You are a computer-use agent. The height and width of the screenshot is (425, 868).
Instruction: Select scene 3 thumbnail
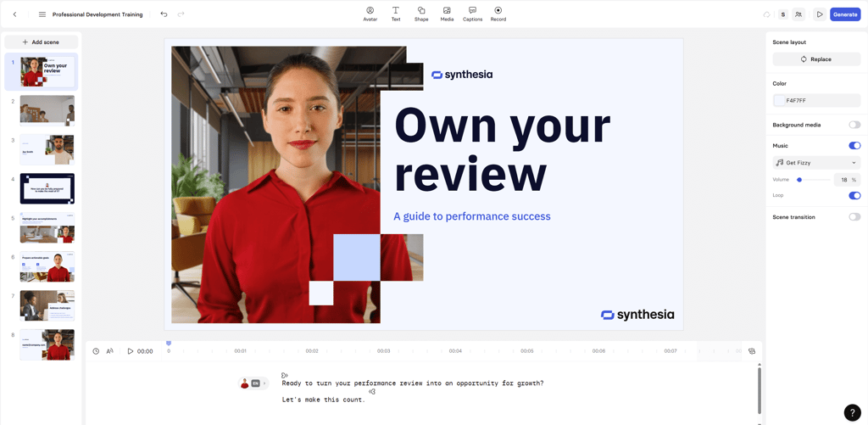(x=47, y=149)
